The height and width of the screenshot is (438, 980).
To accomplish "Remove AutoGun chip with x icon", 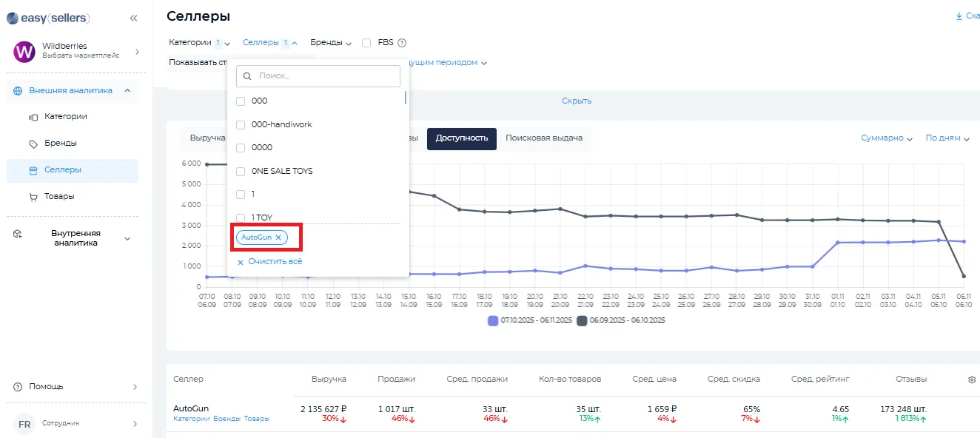I will (x=278, y=237).
